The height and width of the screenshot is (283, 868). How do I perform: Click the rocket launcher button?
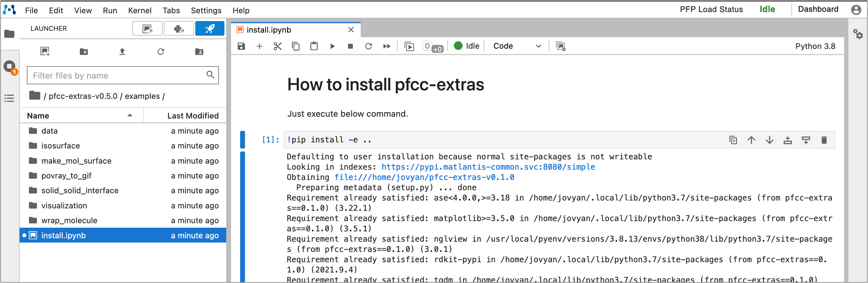[x=210, y=29]
